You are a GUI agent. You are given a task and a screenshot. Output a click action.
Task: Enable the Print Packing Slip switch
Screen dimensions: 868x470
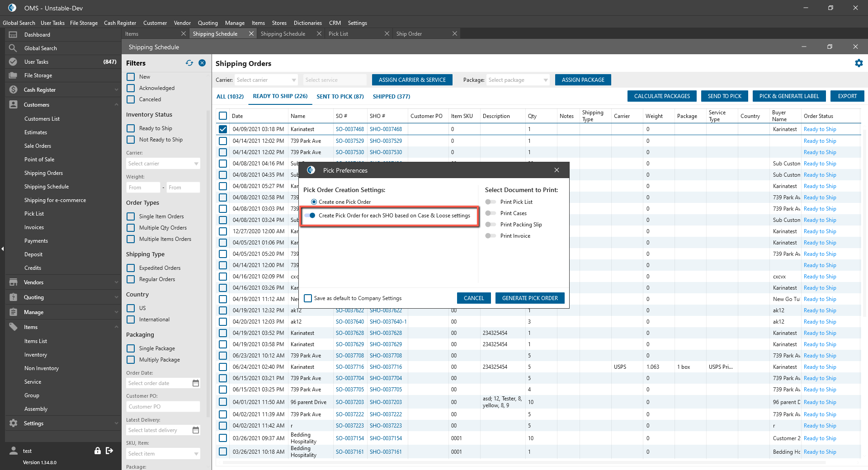click(x=491, y=225)
